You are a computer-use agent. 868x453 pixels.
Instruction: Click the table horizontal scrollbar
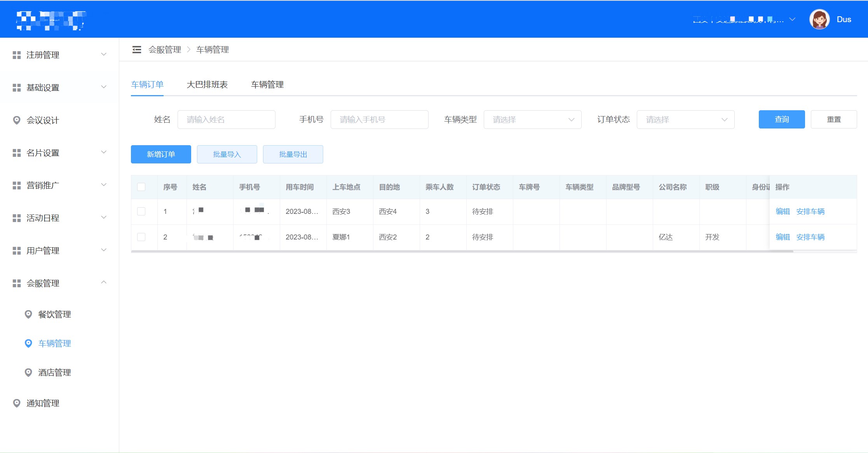pyautogui.click(x=462, y=252)
